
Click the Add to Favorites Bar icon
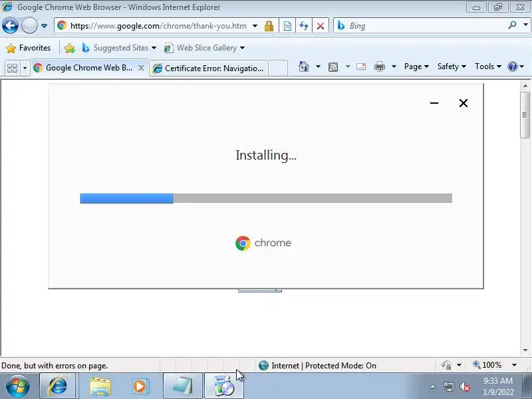(70, 48)
